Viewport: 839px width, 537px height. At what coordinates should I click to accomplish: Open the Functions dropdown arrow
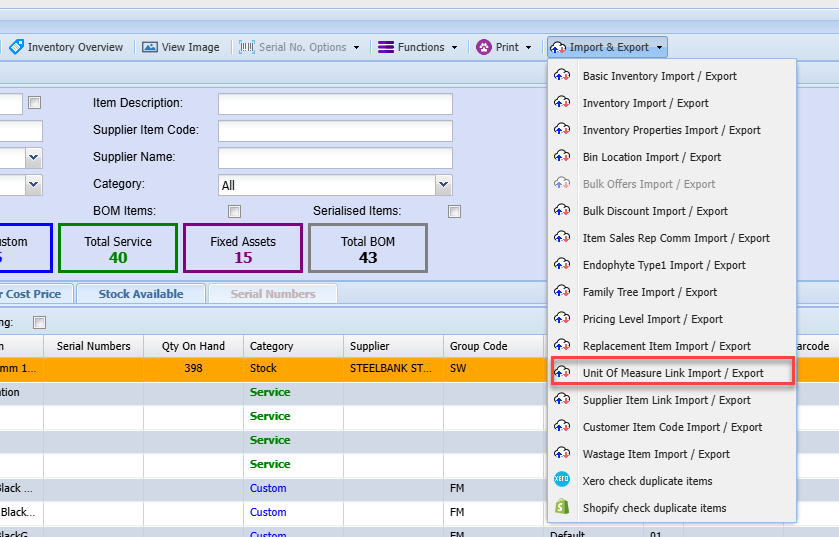tap(454, 47)
